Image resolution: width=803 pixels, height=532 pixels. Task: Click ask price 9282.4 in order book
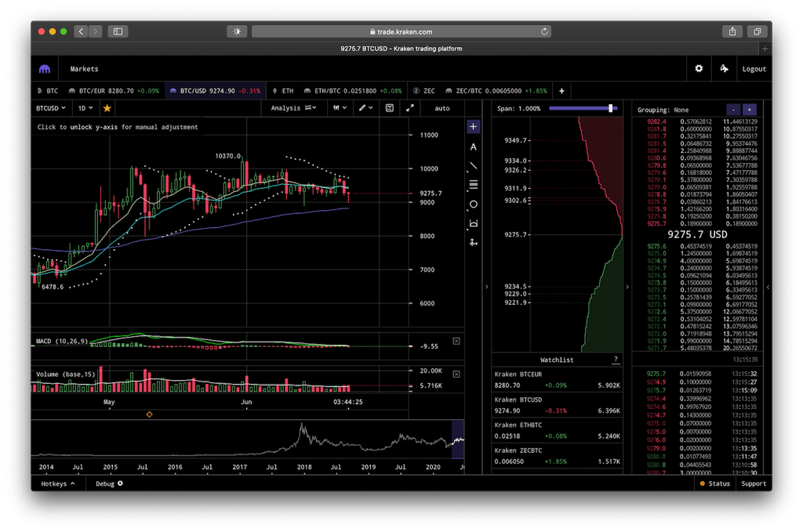(656, 121)
